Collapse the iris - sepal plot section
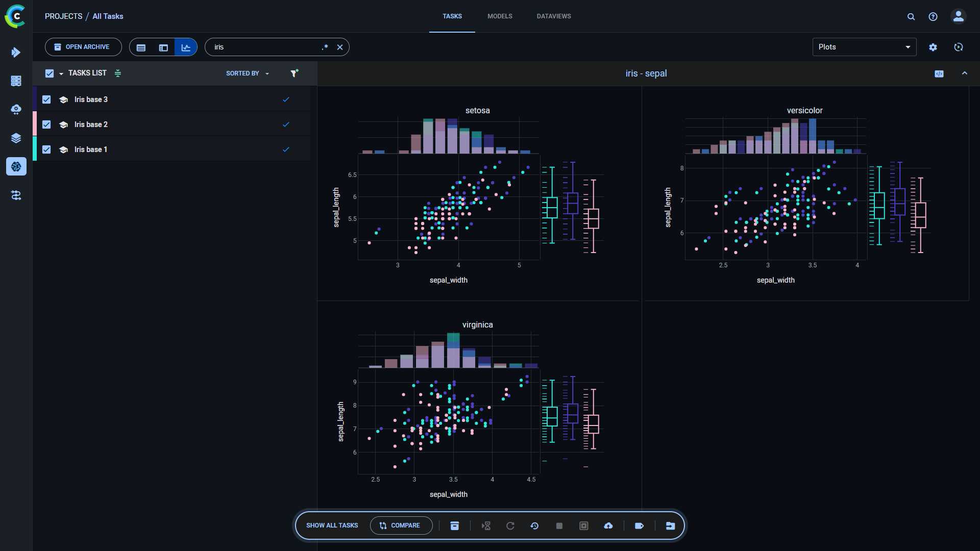Viewport: 980px width, 551px height. (965, 73)
